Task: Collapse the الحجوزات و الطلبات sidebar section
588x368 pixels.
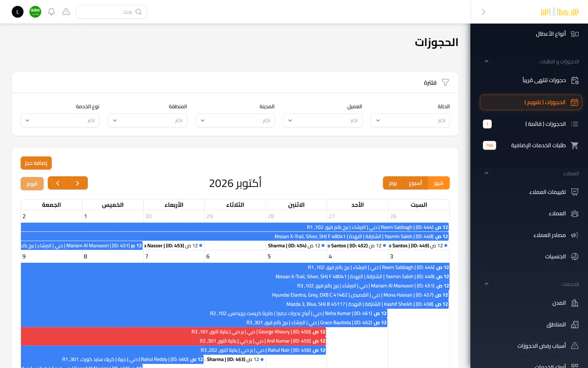Action: tap(487, 61)
